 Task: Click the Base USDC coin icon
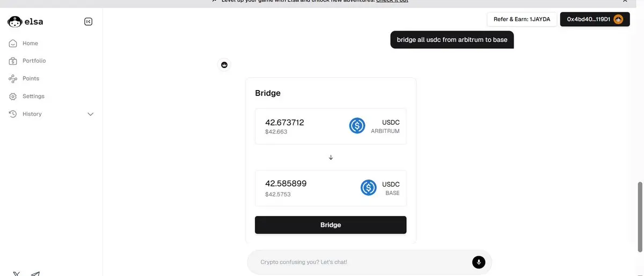click(368, 188)
